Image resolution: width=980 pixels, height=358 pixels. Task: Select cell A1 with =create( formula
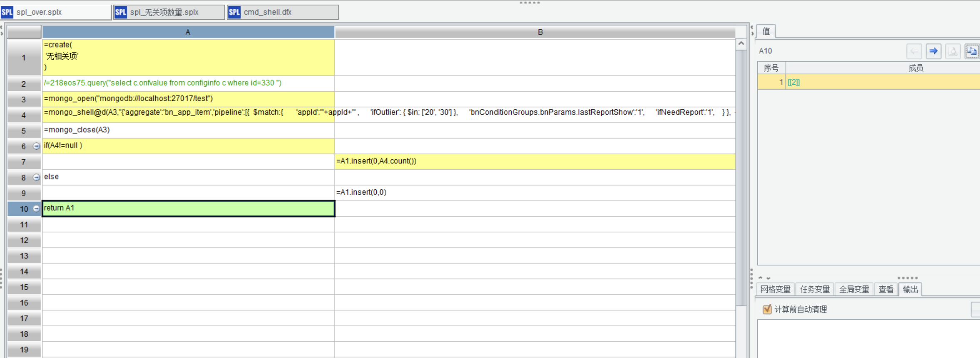click(x=188, y=57)
